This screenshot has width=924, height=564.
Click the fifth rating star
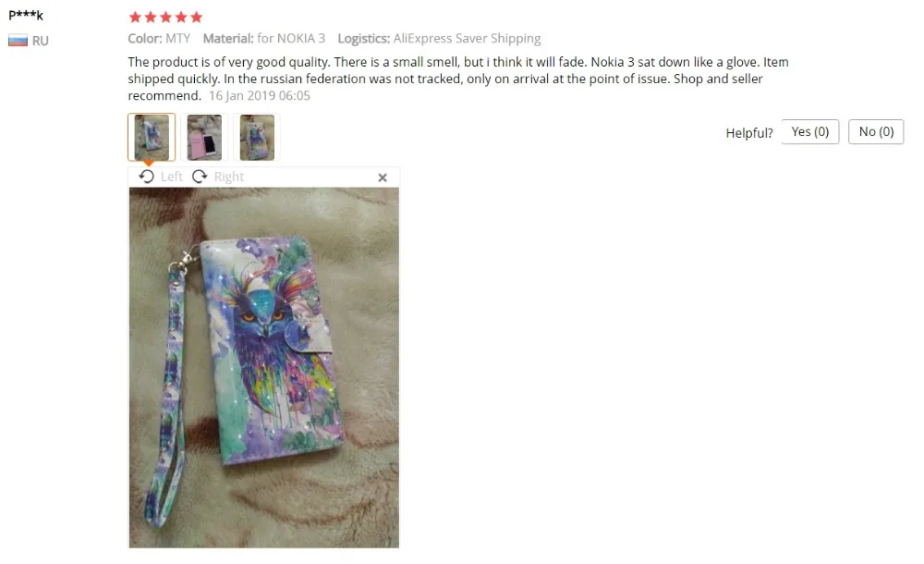pos(196,18)
